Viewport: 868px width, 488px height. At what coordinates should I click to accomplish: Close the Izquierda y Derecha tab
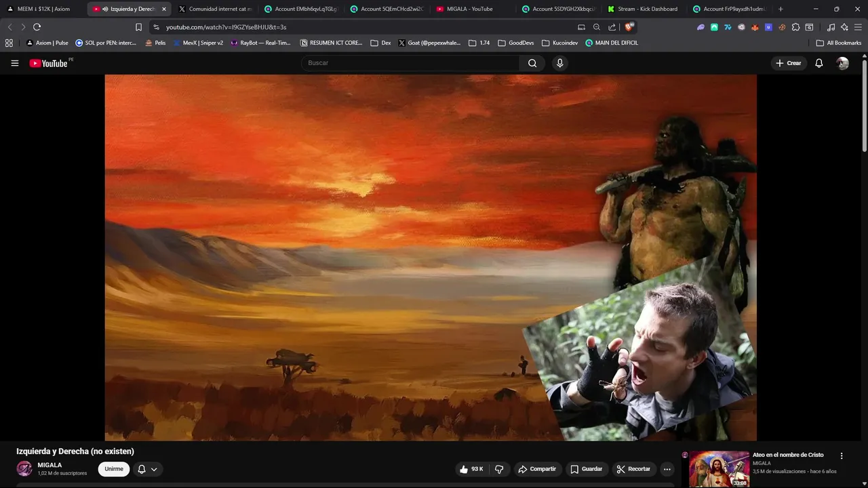coord(163,9)
